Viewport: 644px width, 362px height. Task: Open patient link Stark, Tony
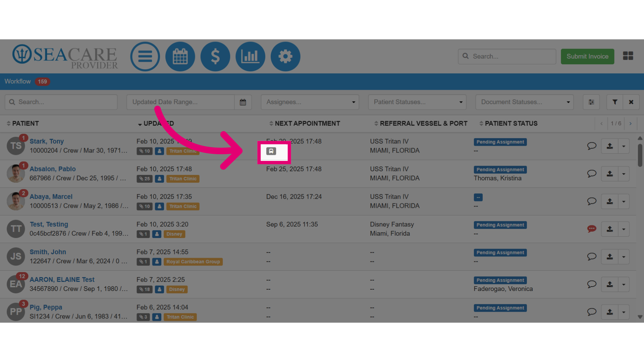[x=47, y=141]
